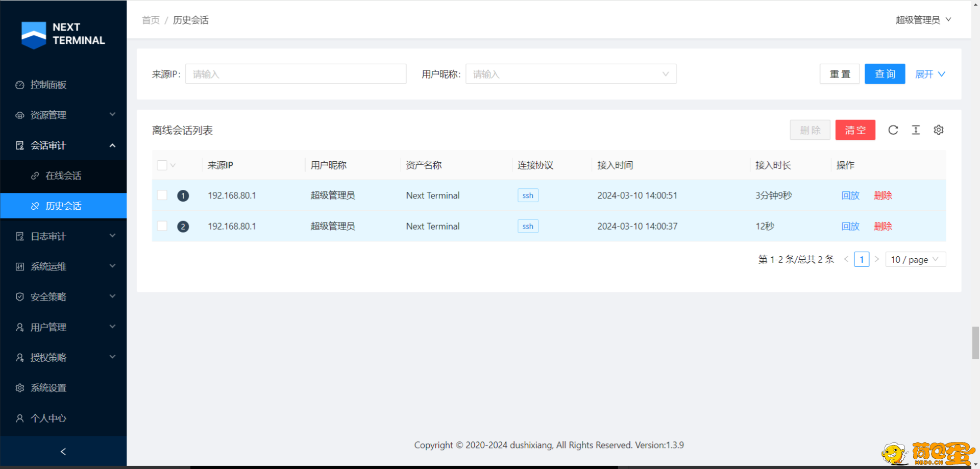Click the gear icon beside 系统设置
The image size is (980, 469).
coord(20,388)
